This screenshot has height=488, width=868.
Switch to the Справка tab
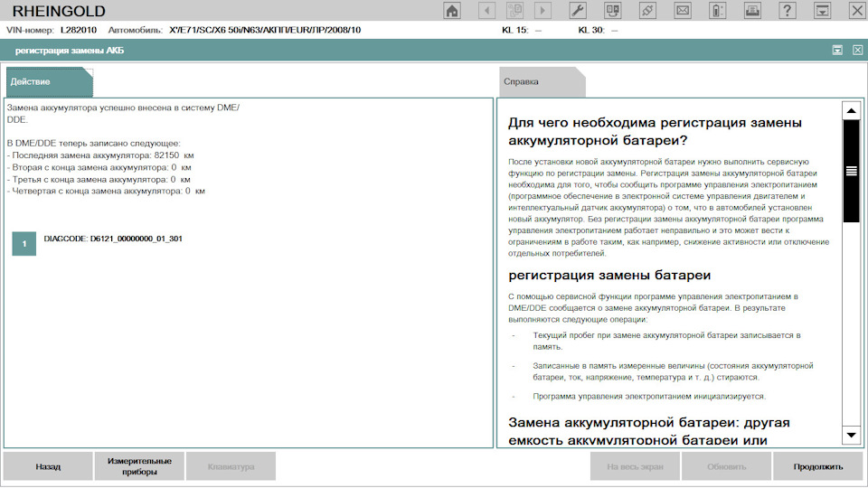542,82
